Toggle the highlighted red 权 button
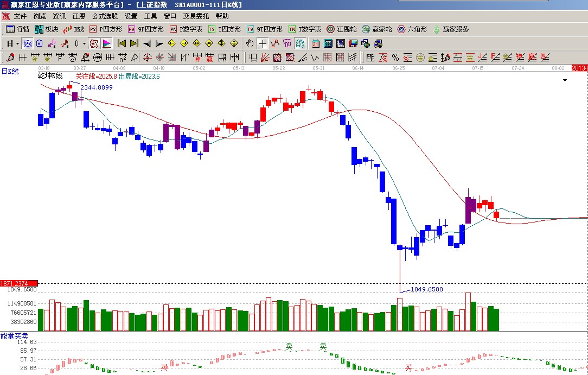Image resolution: width=588 pixels, height=375 pixels. coord(93,43)
